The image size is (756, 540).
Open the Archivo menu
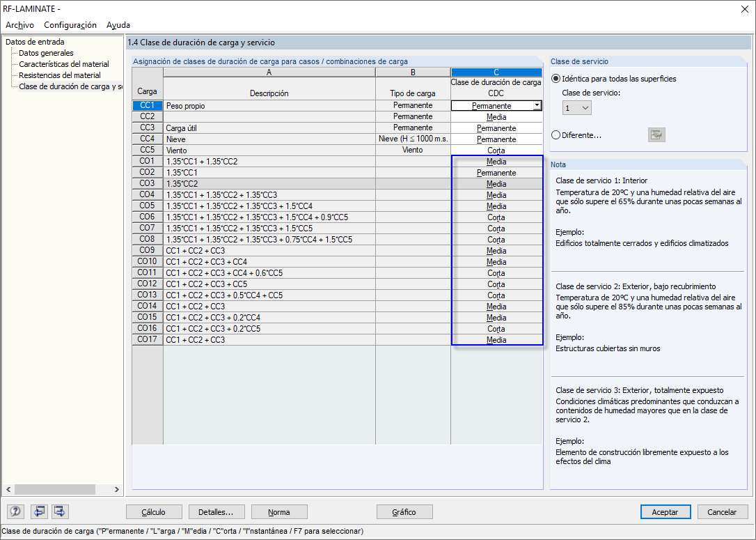[19, 25]
